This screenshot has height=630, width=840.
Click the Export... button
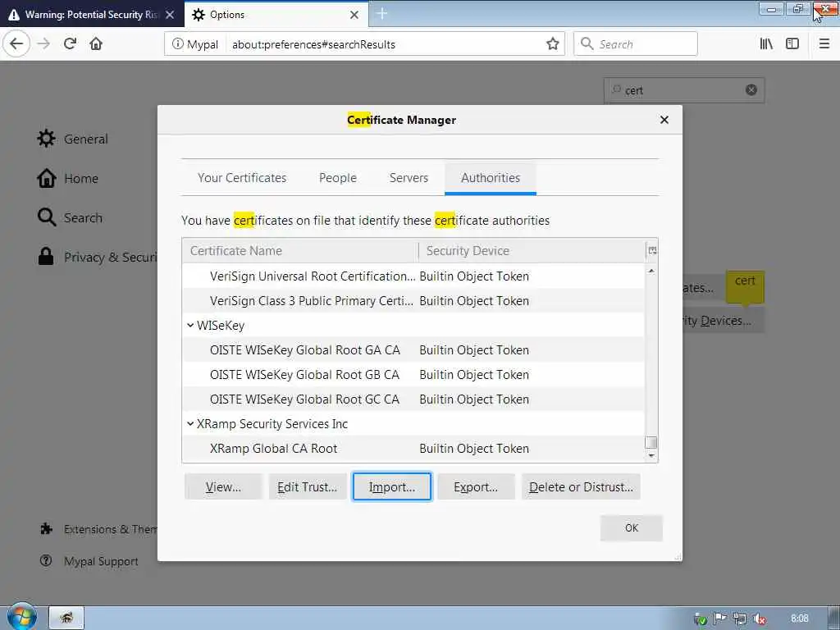476,487
